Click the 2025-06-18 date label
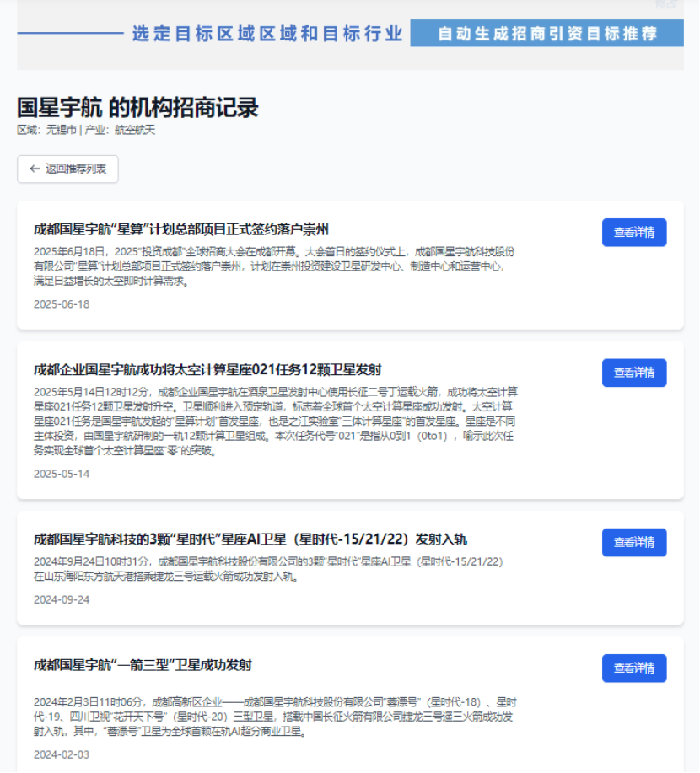 pos(62,303)
